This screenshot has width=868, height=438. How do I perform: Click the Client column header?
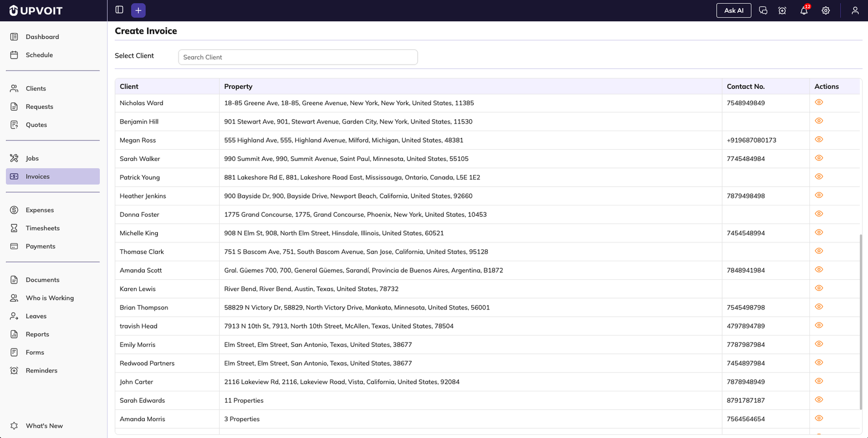[167, 86]
